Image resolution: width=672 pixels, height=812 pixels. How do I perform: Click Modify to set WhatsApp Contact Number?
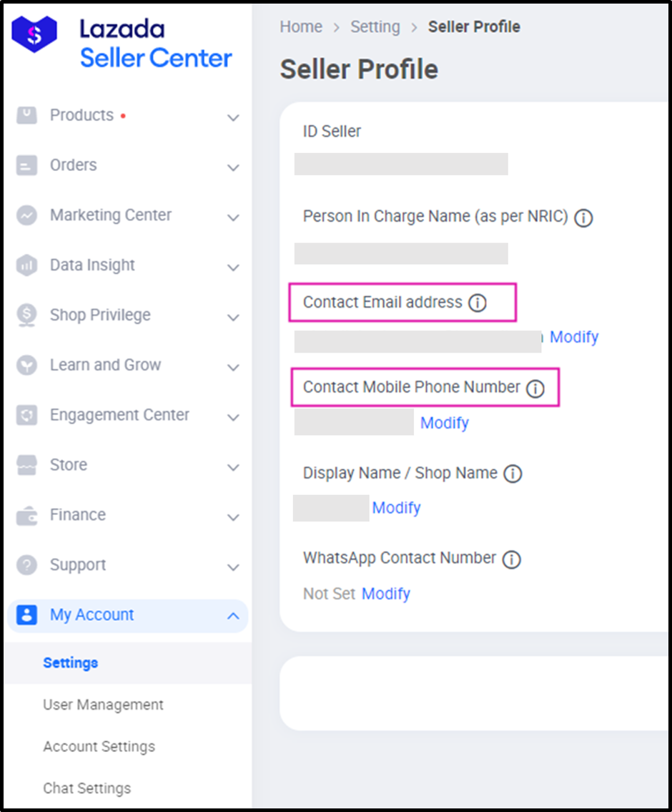[x=386, y=593]
